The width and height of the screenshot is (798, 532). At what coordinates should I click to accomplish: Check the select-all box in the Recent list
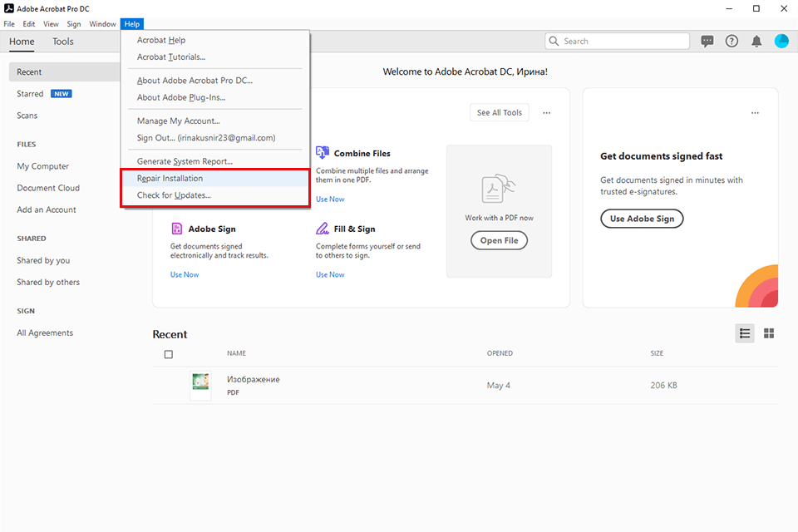point(169,353)
